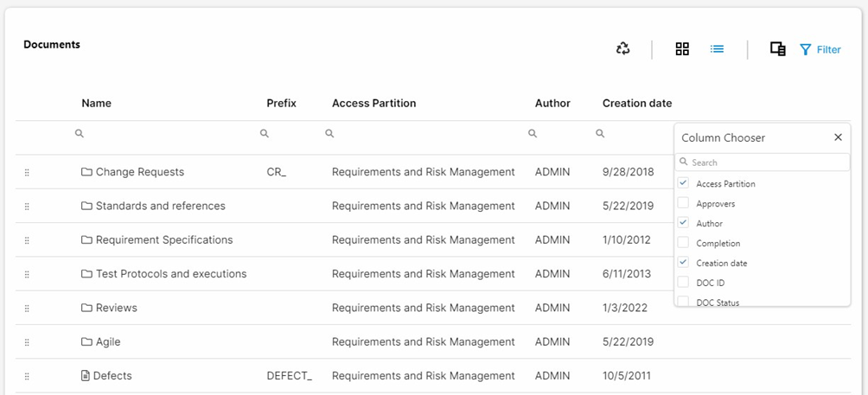Enable the Completion column checkbox
Viewport: 868px width, 395px height.
[x=684, y=243]
